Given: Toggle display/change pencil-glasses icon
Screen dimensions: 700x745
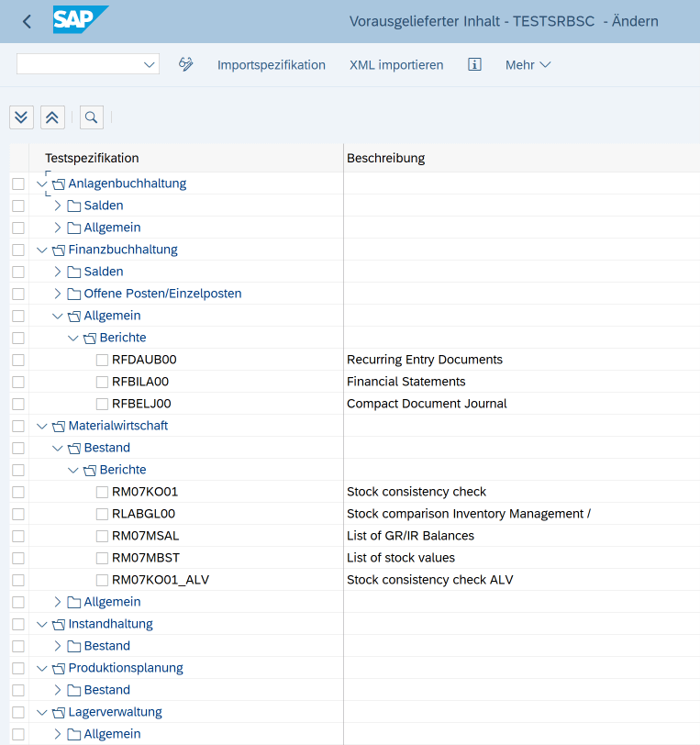Looking at the screenshot, I should coord(186,64).
